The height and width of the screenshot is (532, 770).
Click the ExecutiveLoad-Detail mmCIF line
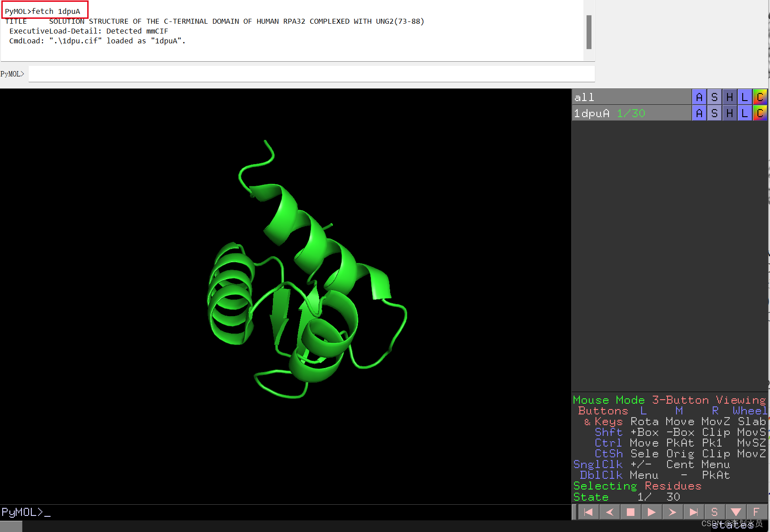click(89, 31)
